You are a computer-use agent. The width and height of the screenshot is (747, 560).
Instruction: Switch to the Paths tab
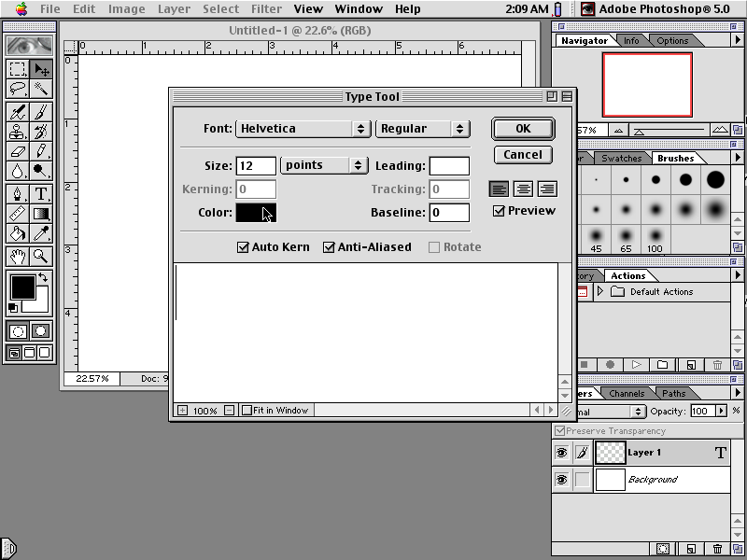pyautogui.click(x=673, y=394)
